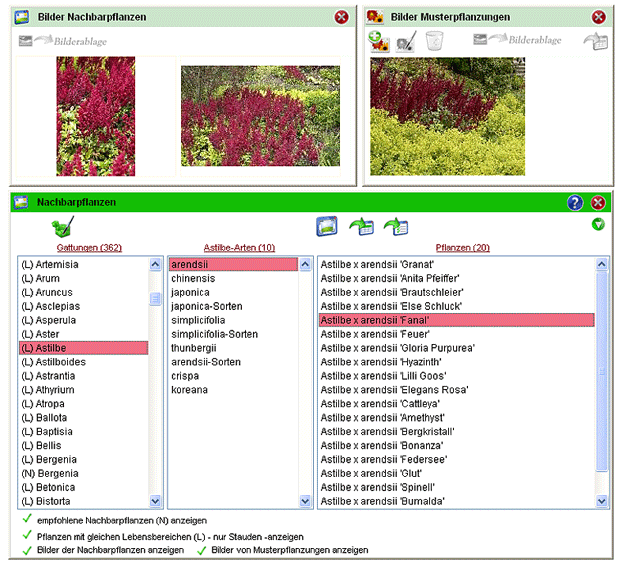Screen dimensions: 630x567
Task: Select plant Astilbe x arendsii 'Brautschleier'
Action: point(456,292)
